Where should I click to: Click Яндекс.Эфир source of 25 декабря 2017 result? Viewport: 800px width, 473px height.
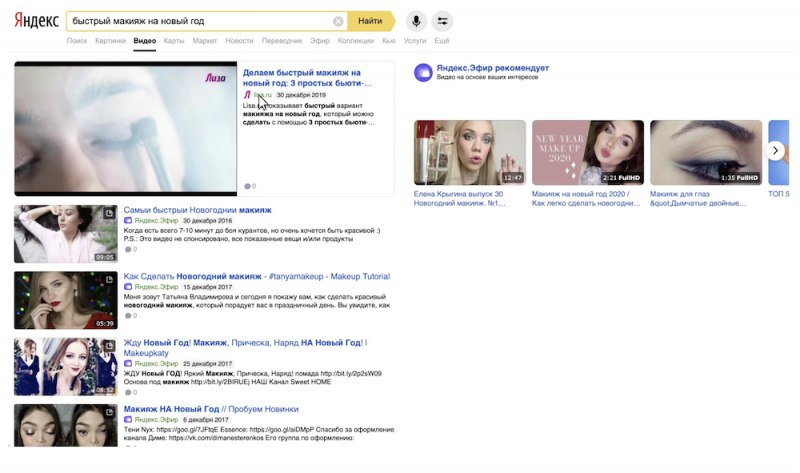(156, 363)
